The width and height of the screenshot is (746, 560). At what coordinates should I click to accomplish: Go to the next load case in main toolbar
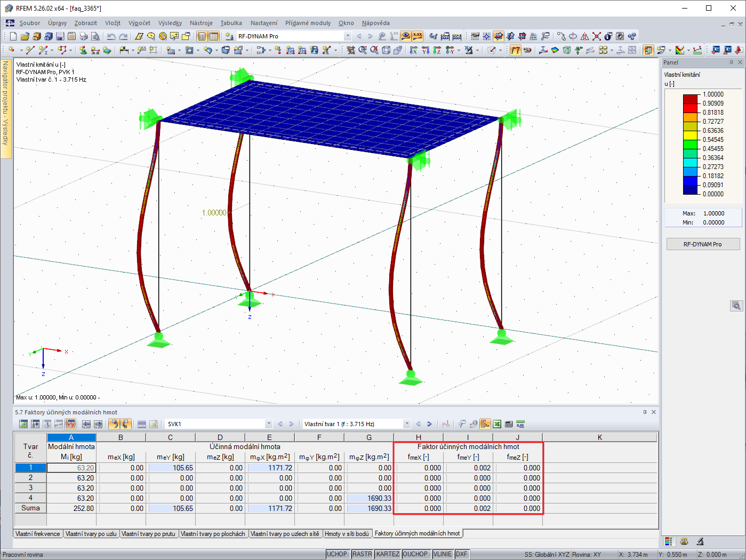pos(370,36)
